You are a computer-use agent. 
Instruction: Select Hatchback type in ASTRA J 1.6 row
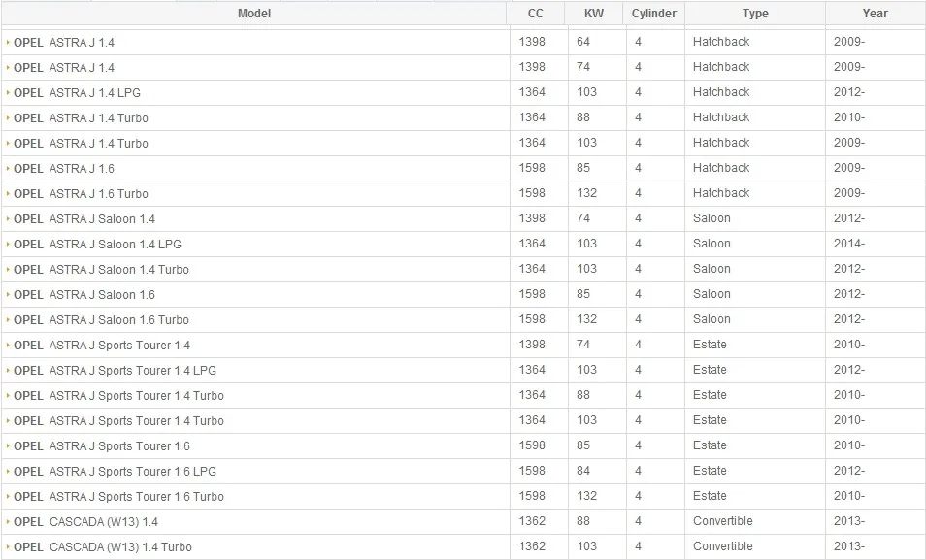click(721, 168)
